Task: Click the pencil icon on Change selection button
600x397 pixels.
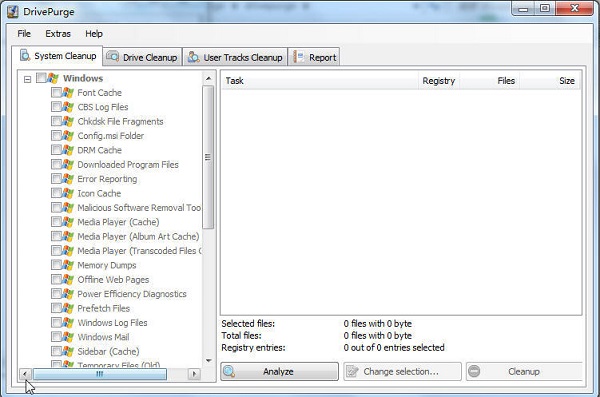Action: tap(352, 371)
